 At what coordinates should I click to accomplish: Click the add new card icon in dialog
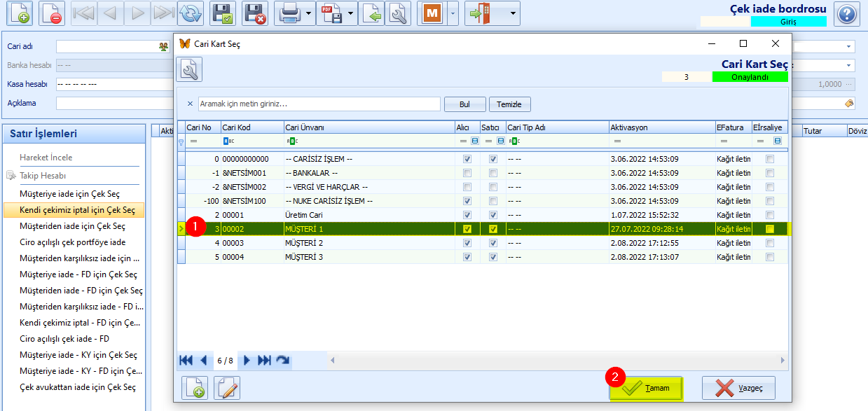(195, 388)
